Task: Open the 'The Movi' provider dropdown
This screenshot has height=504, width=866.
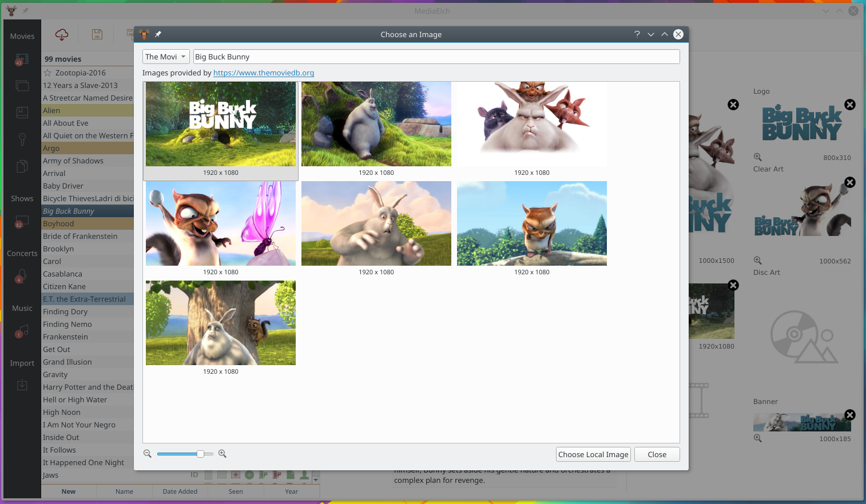Action: pos(166,57)
